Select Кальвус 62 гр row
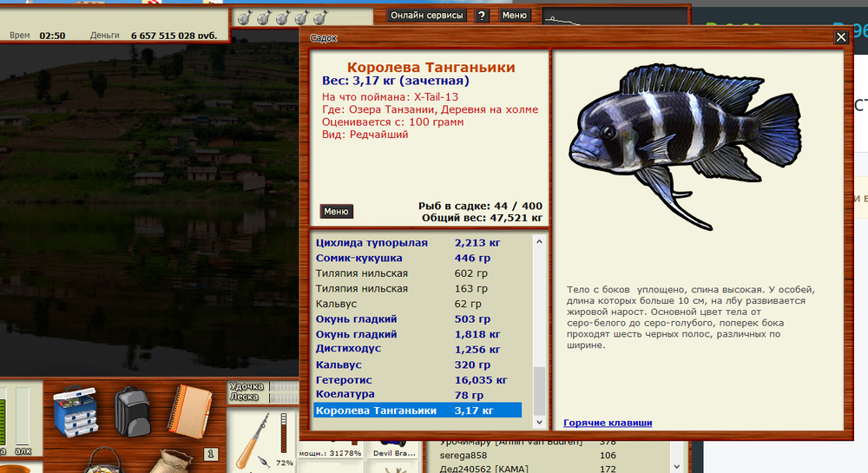 pos(418,304)
